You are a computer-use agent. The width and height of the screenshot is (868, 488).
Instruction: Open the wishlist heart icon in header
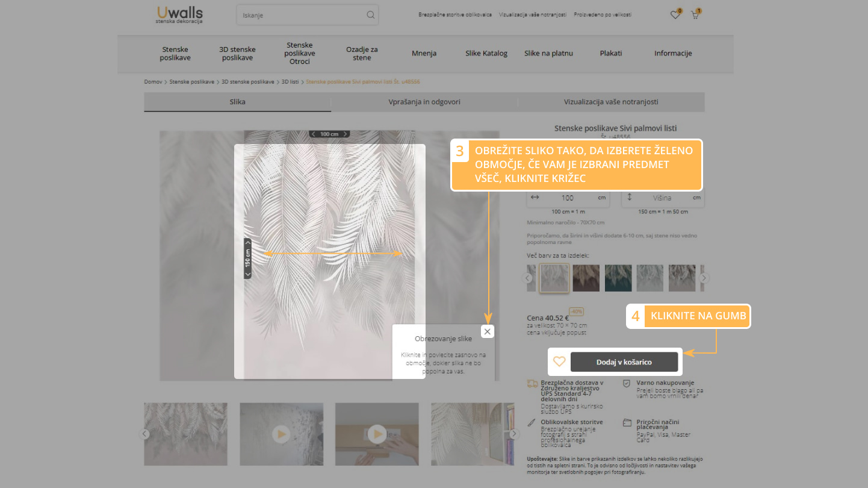tap(675, 15)
